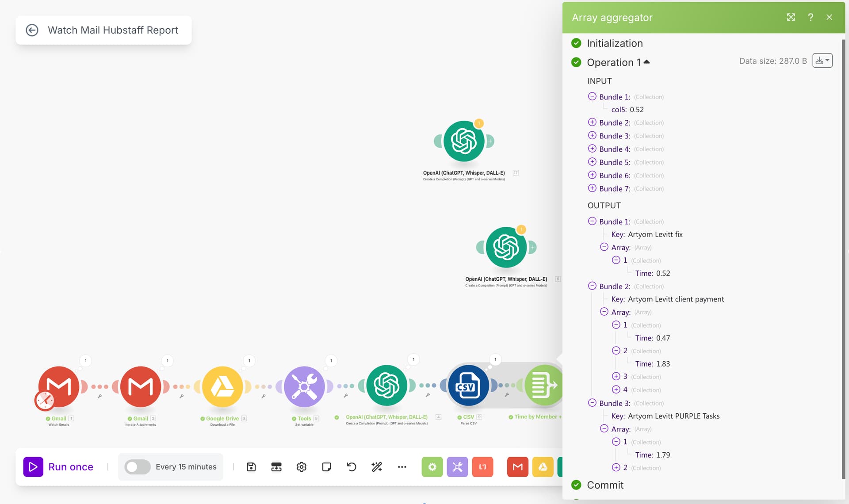Open scenario settings gear icon

coord(302,467)
